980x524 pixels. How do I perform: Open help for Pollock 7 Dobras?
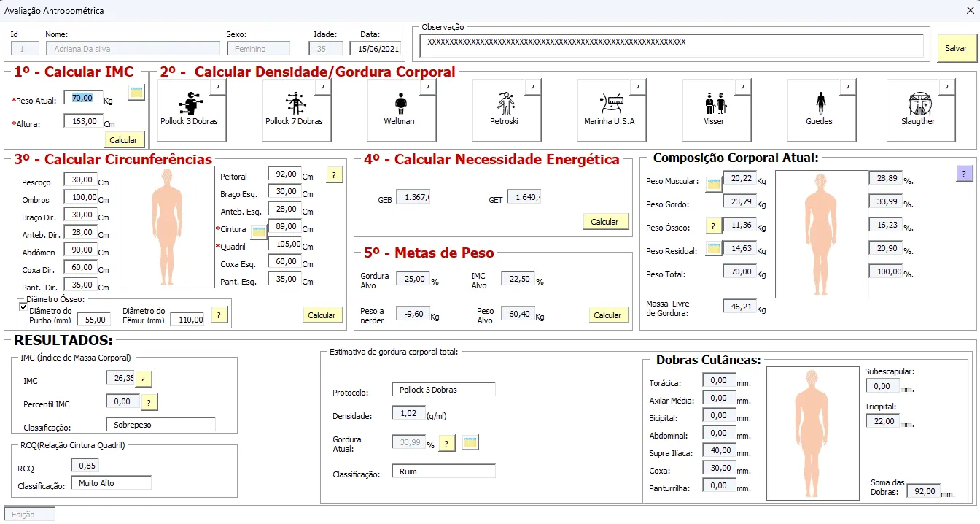pyautogui.click(x=323, y=88)
